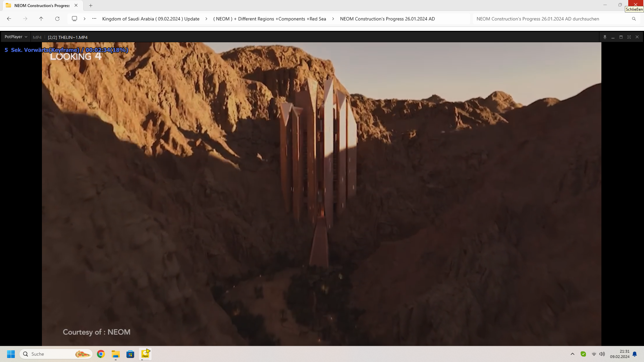The image size is (644, 362).
Task: Switch to PotPlayer taskbar icon
Action: coord(145,354)
